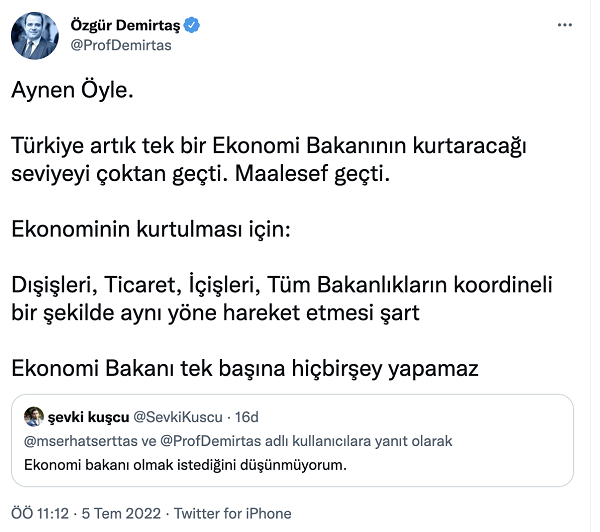600x532 pixels.
Task: Click the 'ÖÖ 11:12' time link
Action: coord(40,513)
